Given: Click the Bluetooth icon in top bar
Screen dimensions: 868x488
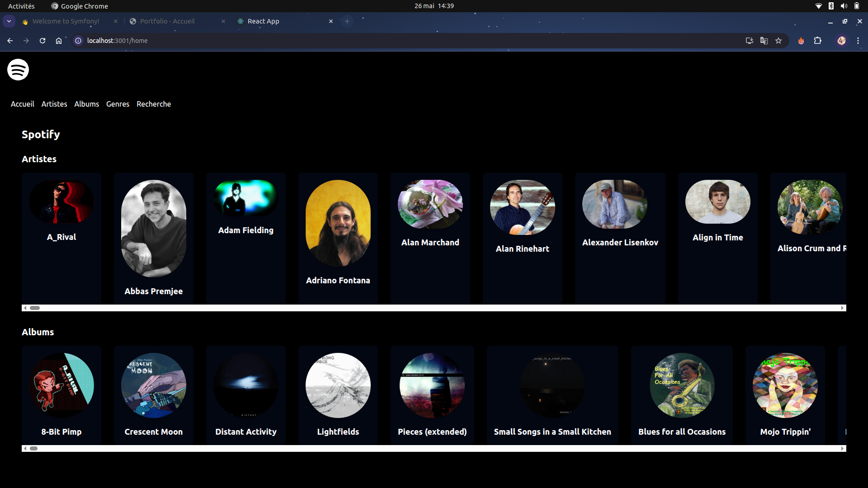Looking at the screenshot, I should pyautogui.click(x=831, y=6).
